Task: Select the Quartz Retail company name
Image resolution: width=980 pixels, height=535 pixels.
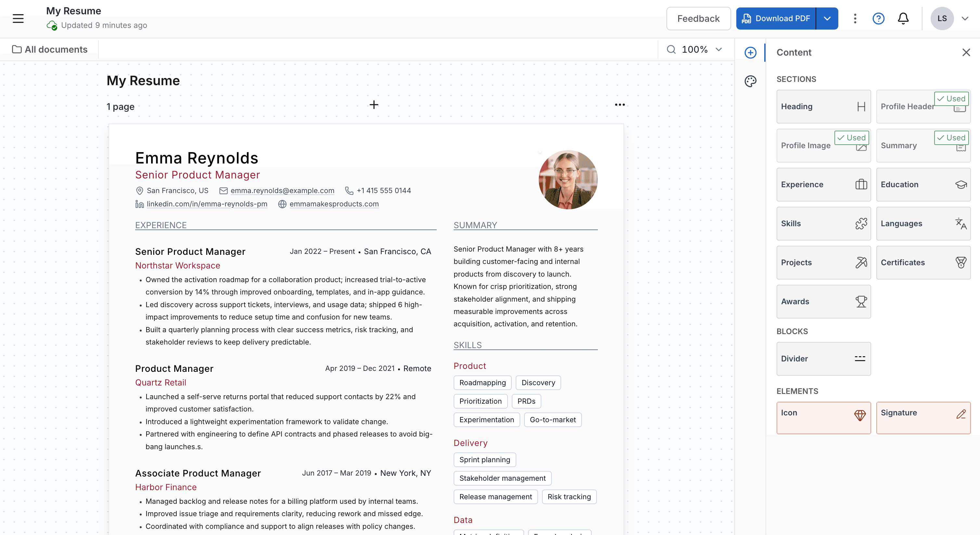Action: (x=161, y=383)
